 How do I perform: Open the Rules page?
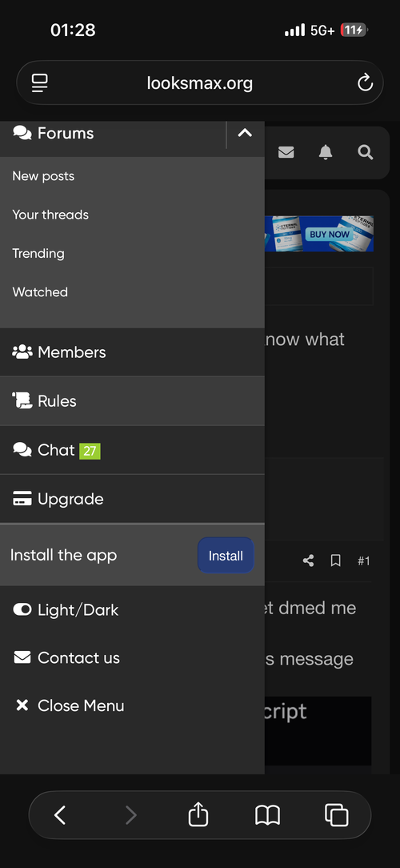[x=132, y=401]
